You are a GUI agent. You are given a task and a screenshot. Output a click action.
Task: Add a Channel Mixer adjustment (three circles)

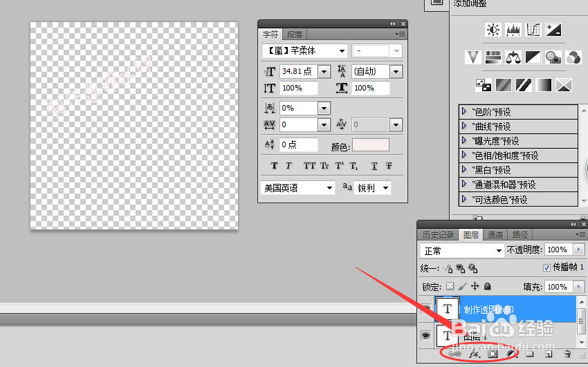coord(573,57)
